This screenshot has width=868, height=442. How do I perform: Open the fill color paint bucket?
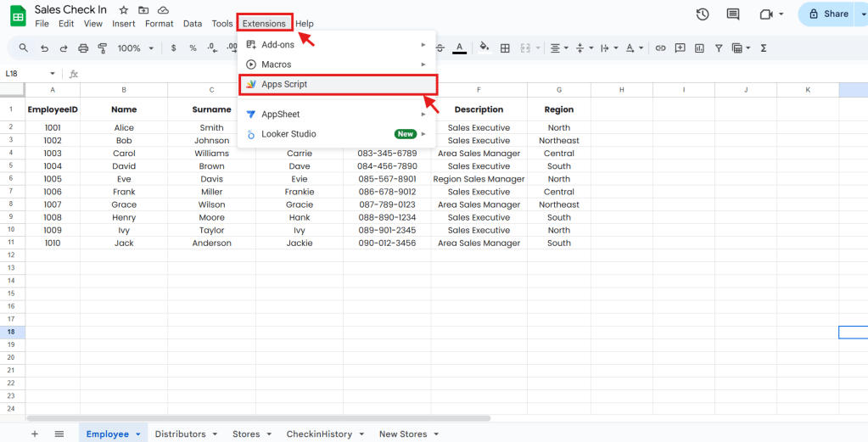click(484, 48)
